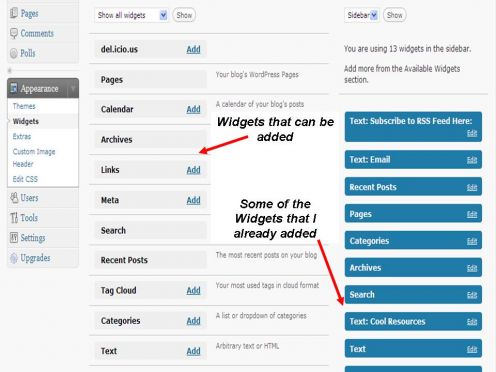
Task: Add the del.icio.us widget
Action: pyautogui.click(x=193, y=49)
